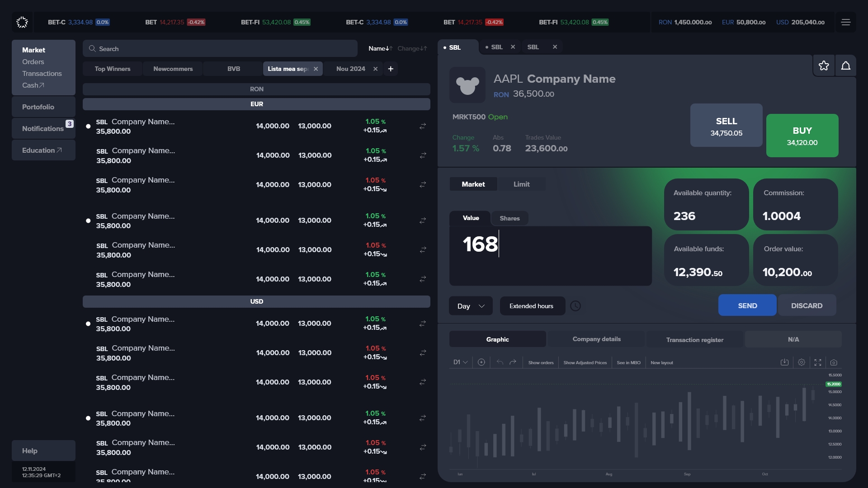Image resolution: width=868 pixels, height=488 pixels.
Task: Switch order input to Shares
Action: coord(509,218)
